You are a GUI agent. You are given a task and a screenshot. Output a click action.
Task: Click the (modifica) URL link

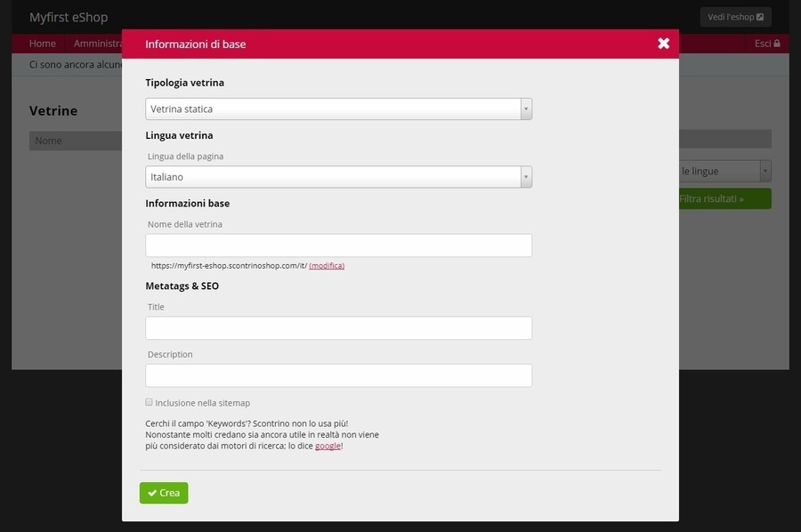327,265
